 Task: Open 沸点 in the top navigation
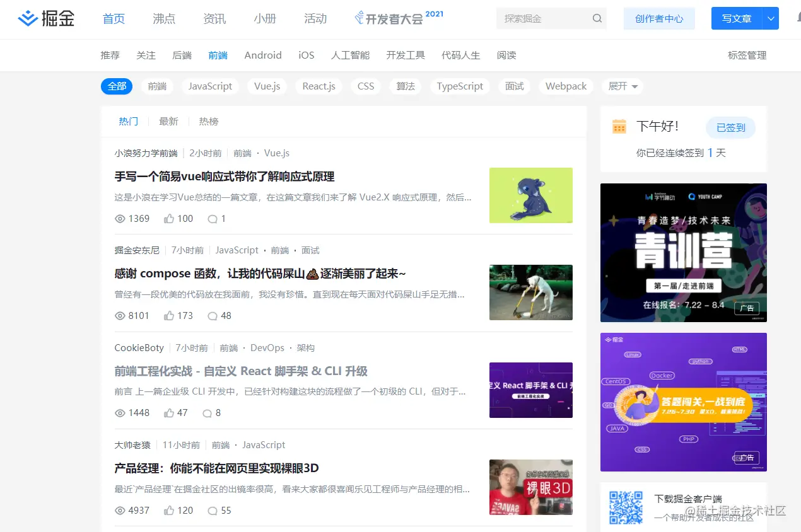[x=164, y=18]
